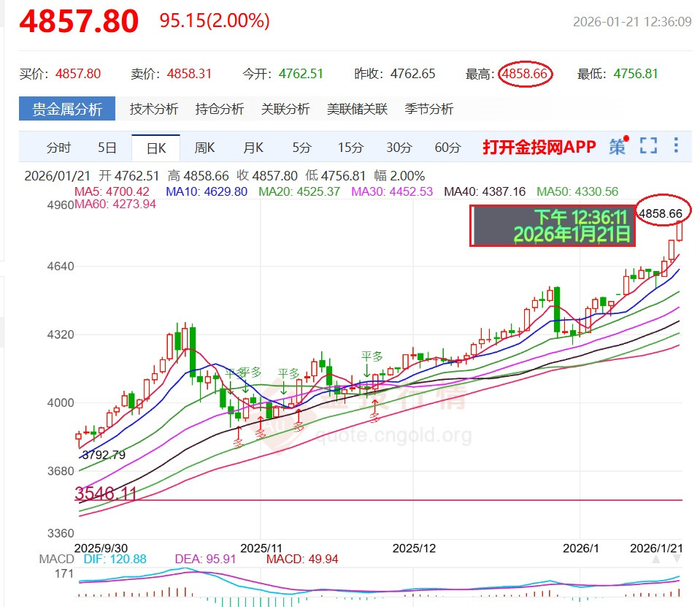700x607 pixels.
Task: Click the 2026/1/21 date axis label
Action: point(656,548)
